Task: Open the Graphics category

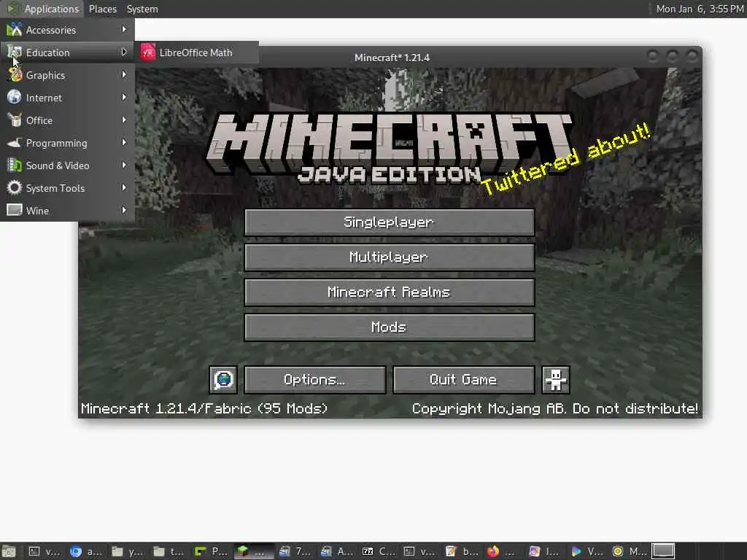Action: [x=67, y=75]
